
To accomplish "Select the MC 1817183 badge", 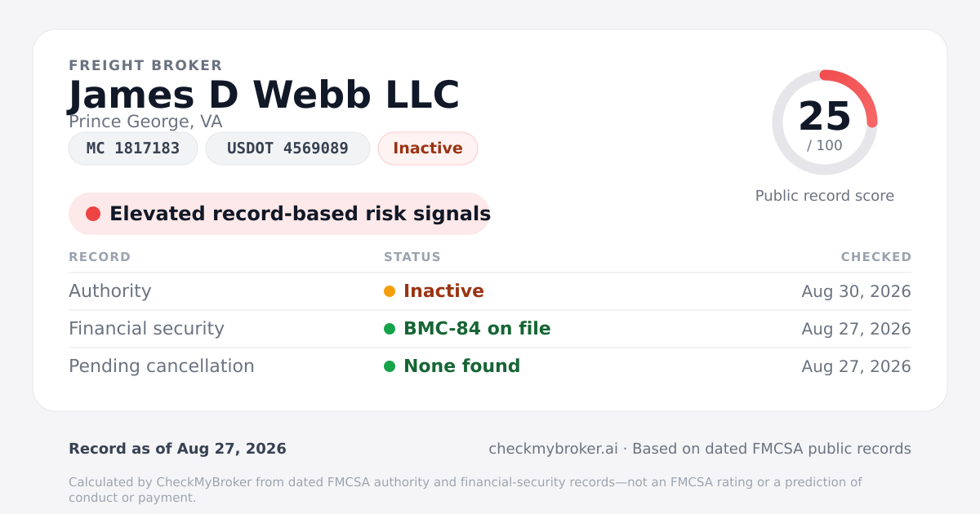I will click(x=133, y=148).
